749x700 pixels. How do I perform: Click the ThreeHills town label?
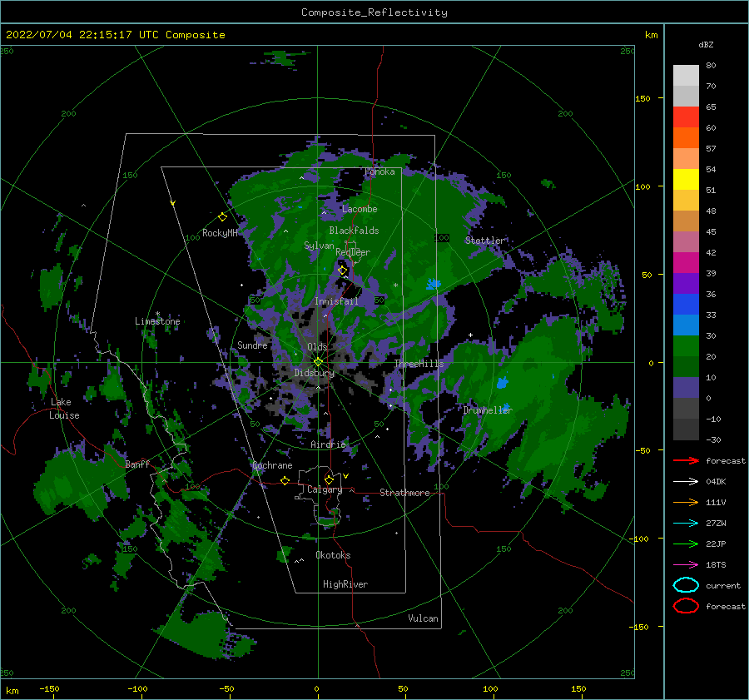pyautogui.click(x=419, y=364)
